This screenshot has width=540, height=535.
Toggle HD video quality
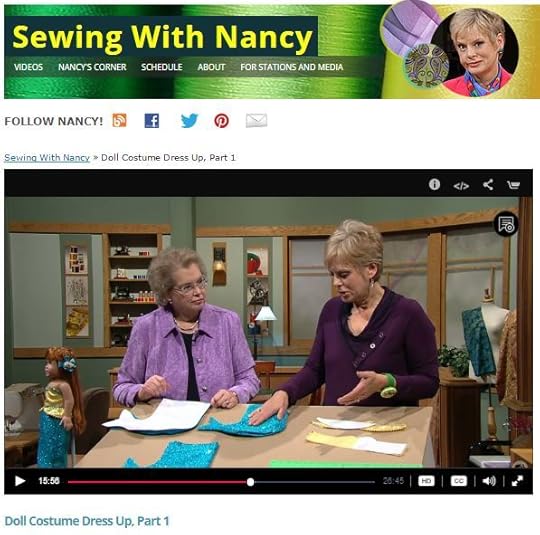click(x=426, y=481)
